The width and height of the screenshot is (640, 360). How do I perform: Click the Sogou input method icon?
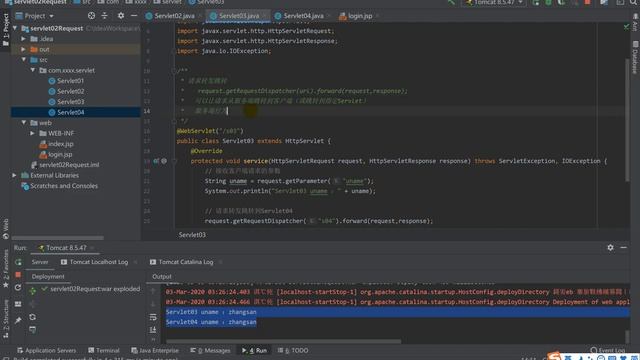553,356
